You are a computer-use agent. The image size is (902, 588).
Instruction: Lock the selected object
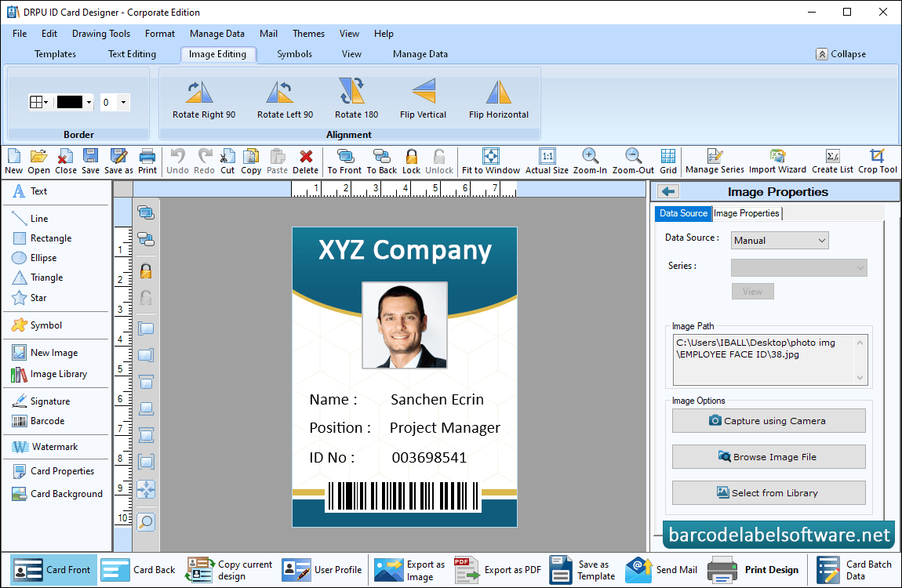pos(411,161)
